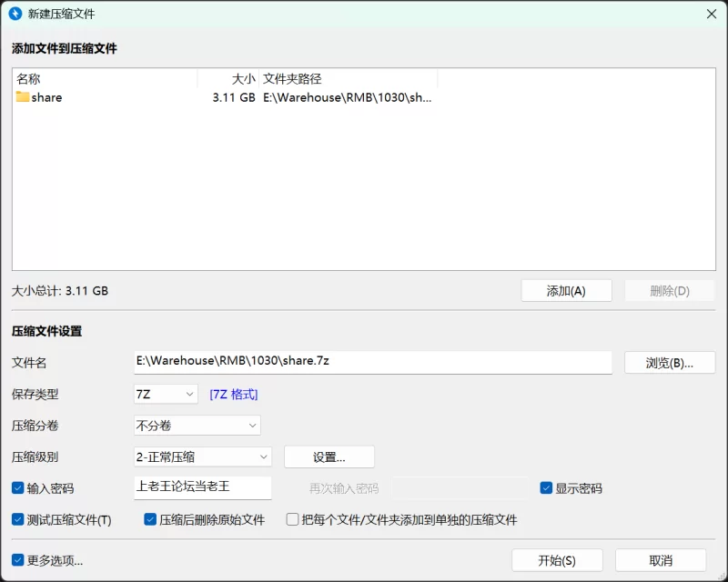This screenshot has width=728, height=582.
Task: Enable 把每个文件/文件夹添加到单独的压缩文件
Action: pyautogui.click(x=292, y=519)
